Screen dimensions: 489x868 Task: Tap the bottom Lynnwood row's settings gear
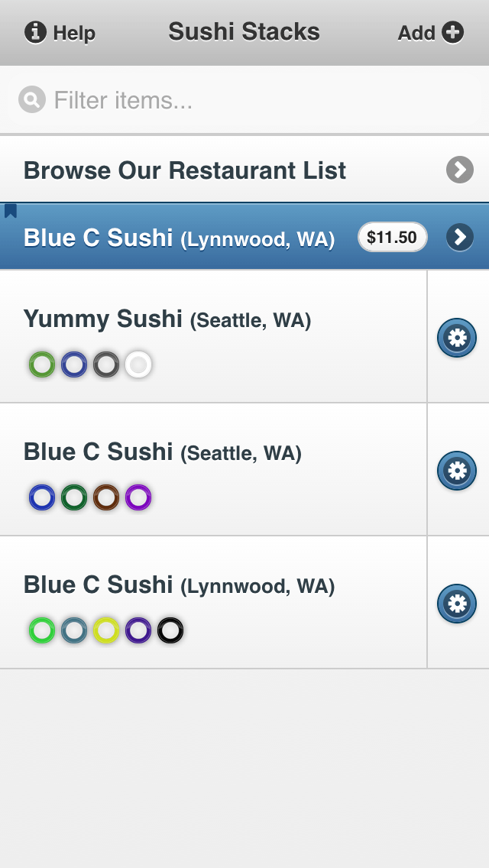click(x=457, y=604)
